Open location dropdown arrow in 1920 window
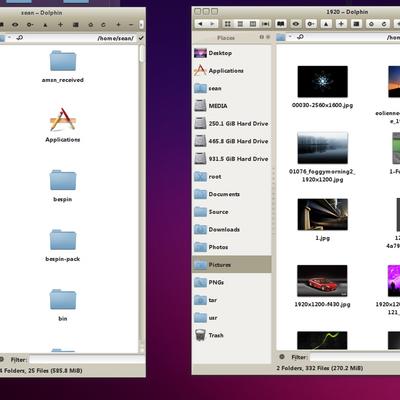400x400 pixels. click(x=290, y=36)
